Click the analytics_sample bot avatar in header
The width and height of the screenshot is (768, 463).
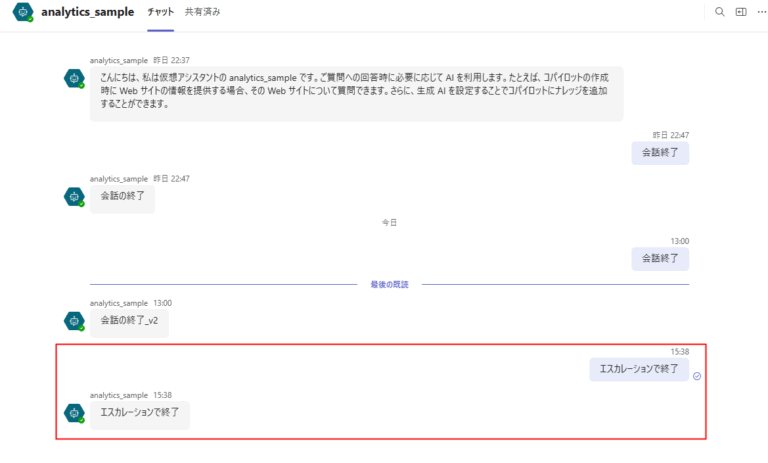point(22,13)
